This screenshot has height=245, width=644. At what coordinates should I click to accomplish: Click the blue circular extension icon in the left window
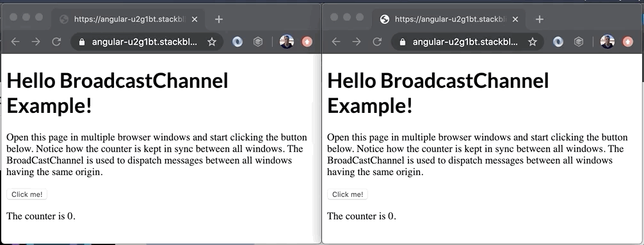(x=237, y=42)
